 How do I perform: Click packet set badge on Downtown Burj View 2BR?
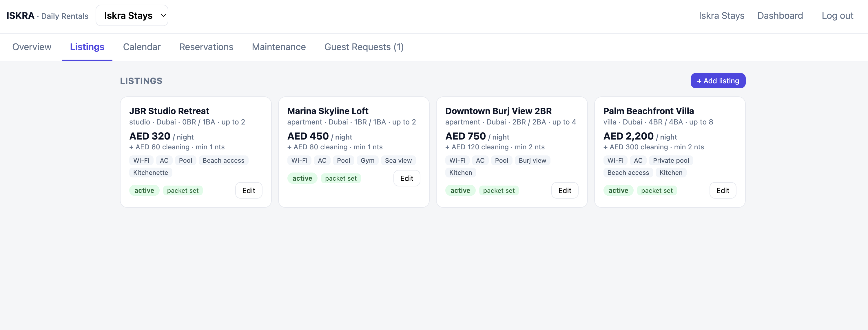point(499,190)
